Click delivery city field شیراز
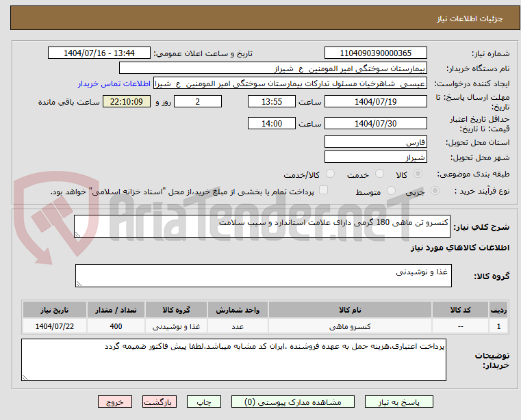 coord(375,157)
